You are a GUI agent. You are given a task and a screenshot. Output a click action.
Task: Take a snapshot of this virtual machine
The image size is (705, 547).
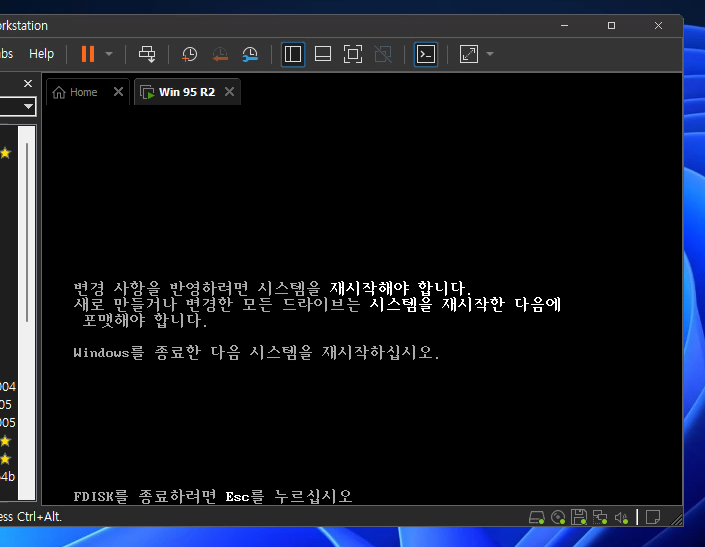pos(189,54)
